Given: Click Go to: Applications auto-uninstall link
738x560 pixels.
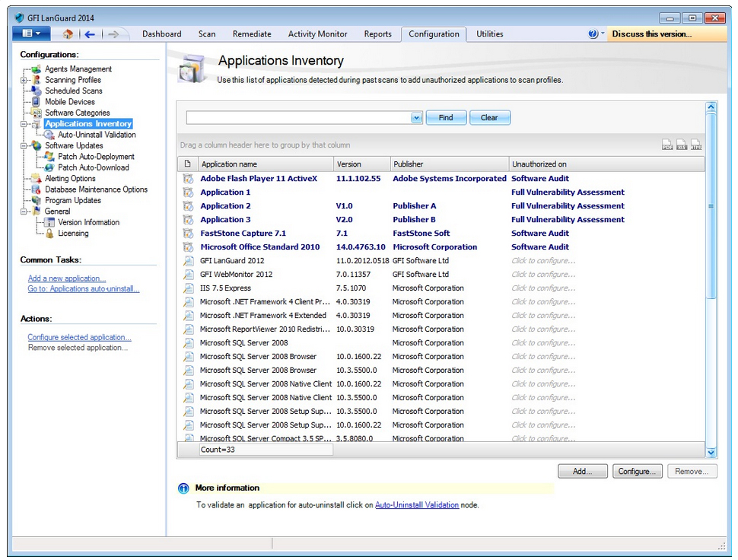Looking at the screenshot, I should click(83, 289).
